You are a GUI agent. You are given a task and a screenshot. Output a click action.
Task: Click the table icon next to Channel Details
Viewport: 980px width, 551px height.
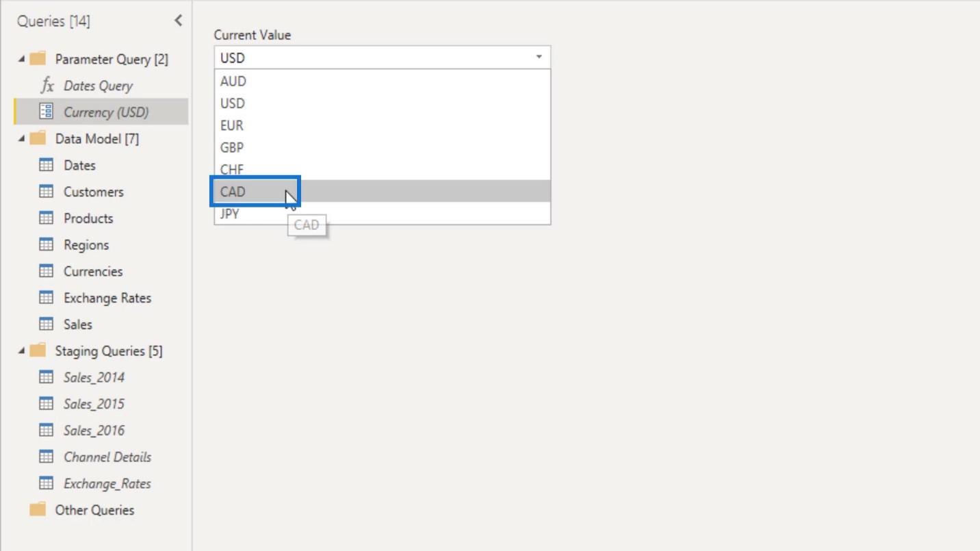46,457
